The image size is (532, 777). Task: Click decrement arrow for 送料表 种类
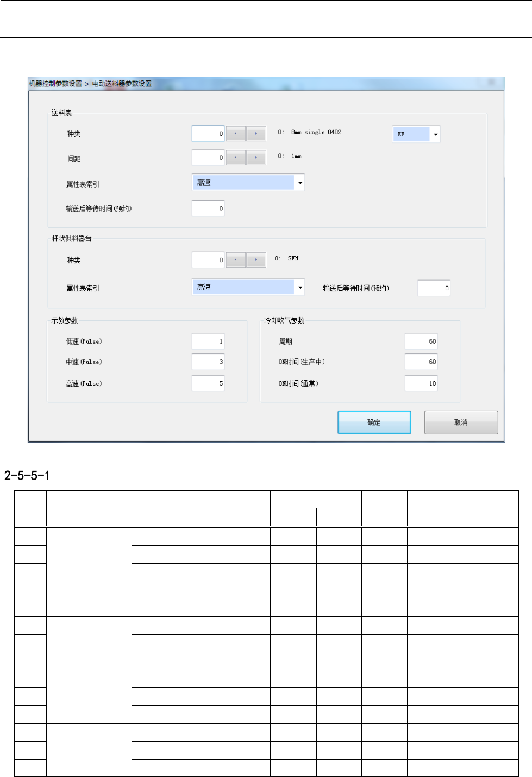coord(236,134)
